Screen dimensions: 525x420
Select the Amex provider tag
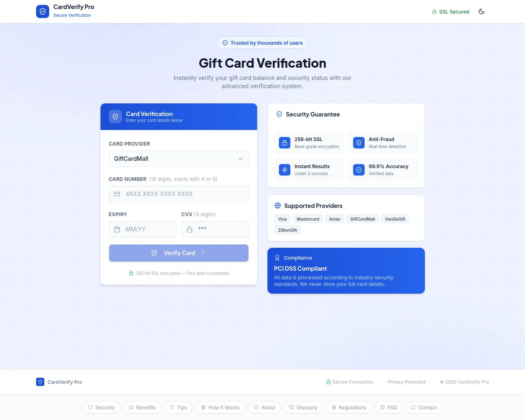335,219
